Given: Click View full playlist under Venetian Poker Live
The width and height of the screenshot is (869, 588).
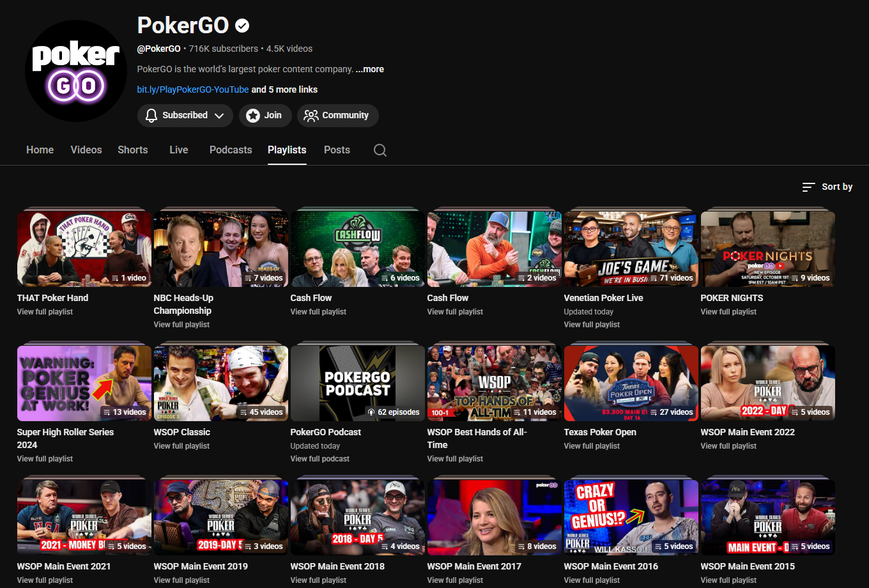Looking at the screenshot, I should tap(592, 325).
